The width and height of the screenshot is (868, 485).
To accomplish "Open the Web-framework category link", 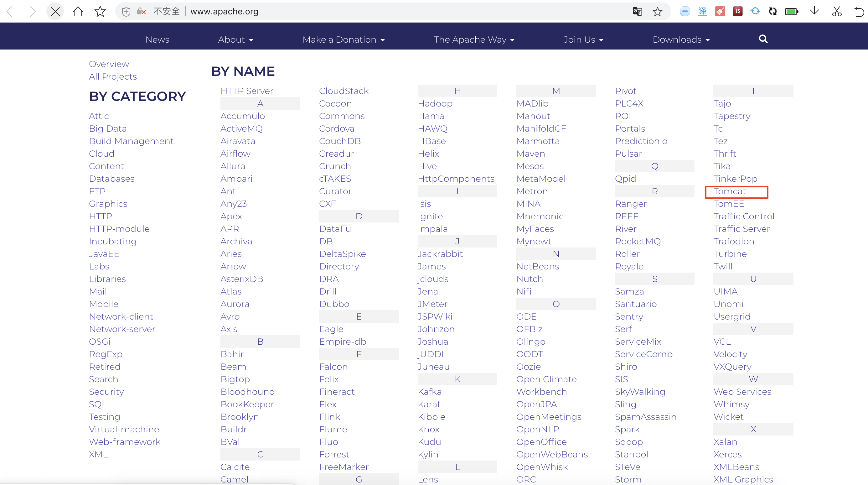I will click(125, 442).
